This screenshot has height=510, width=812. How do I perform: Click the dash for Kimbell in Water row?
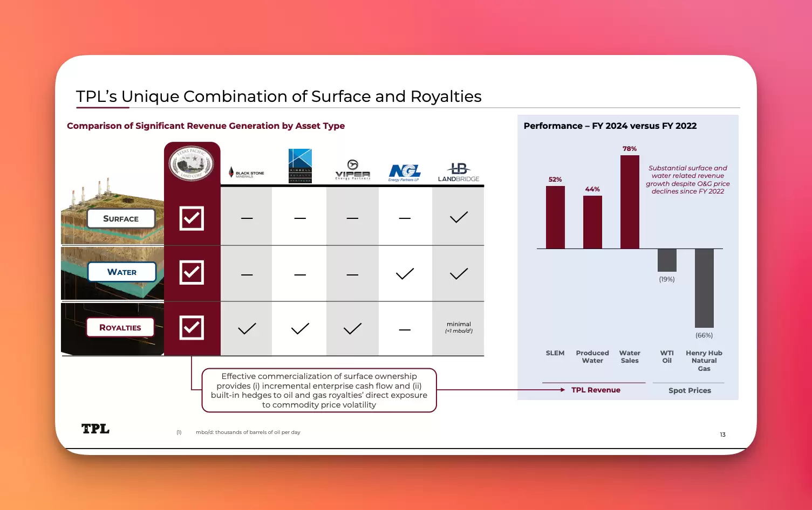point(300,275)
